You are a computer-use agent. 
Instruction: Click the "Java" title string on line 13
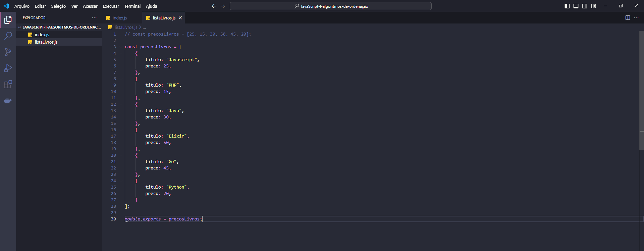click(174, 111)
